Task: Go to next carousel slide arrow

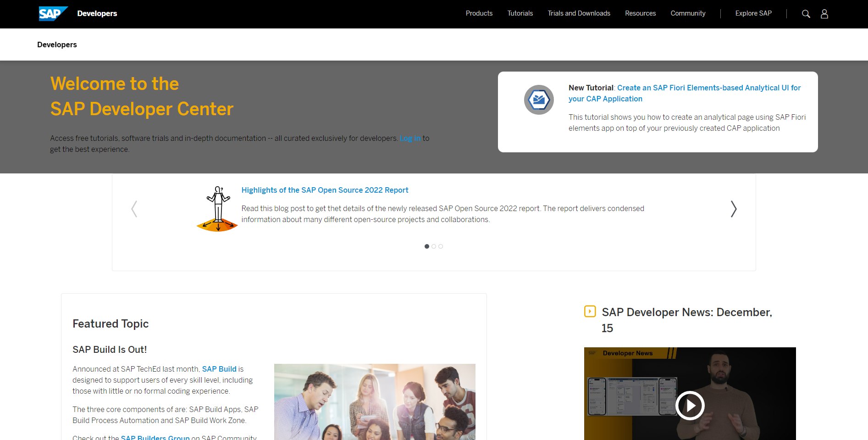Action: [734, 209]
